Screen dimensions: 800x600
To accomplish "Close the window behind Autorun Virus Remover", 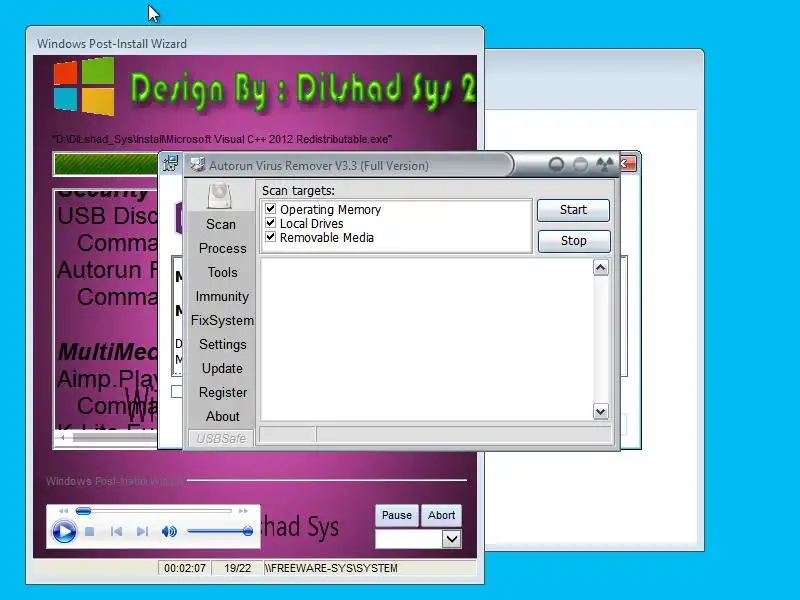I will pyautogui.click(x=629, y=164).
